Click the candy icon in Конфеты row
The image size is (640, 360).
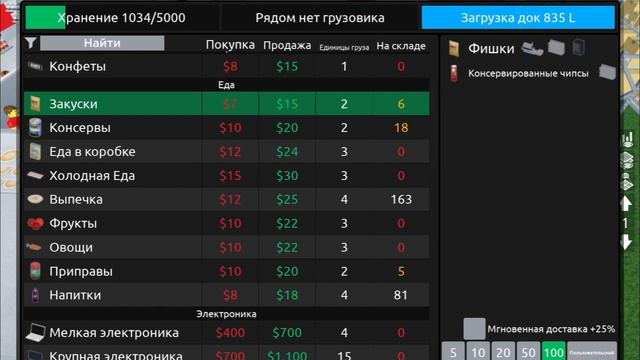35,66
